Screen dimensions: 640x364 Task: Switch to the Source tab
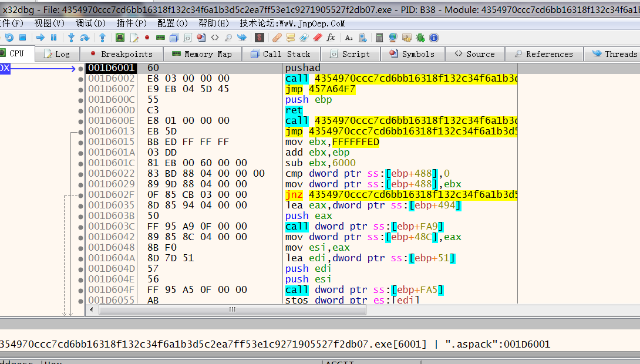(475, 54)
